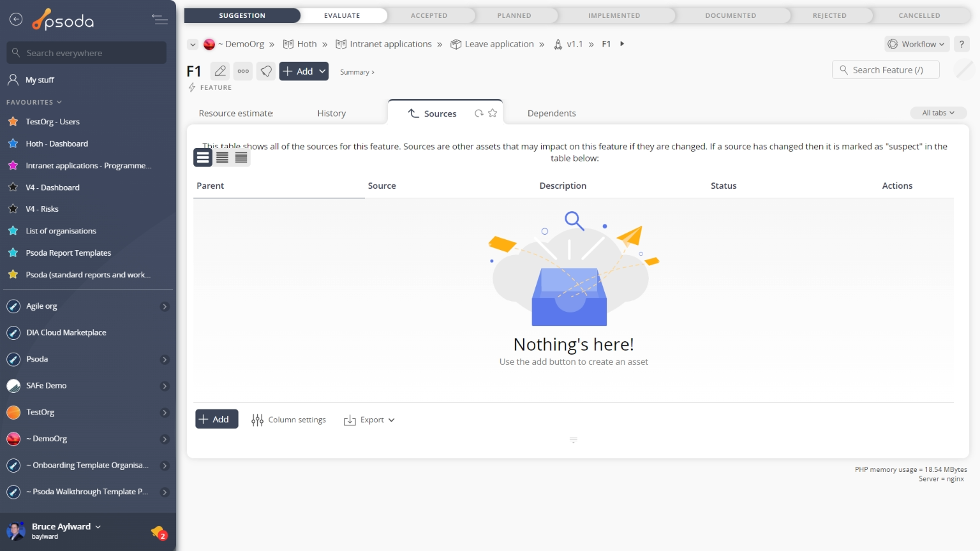The image size is (980, 551).
Task: Select the widest row spacing view
Action: tap(203, 157)
